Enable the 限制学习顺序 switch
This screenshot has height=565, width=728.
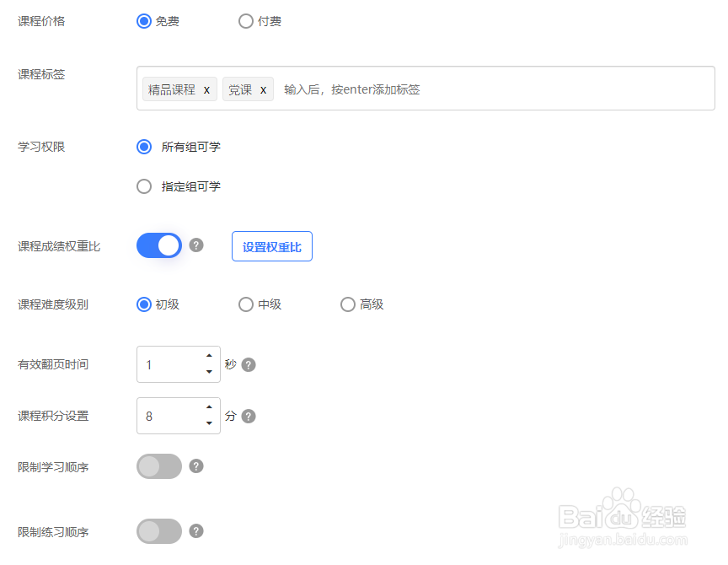tap(158, 466)
